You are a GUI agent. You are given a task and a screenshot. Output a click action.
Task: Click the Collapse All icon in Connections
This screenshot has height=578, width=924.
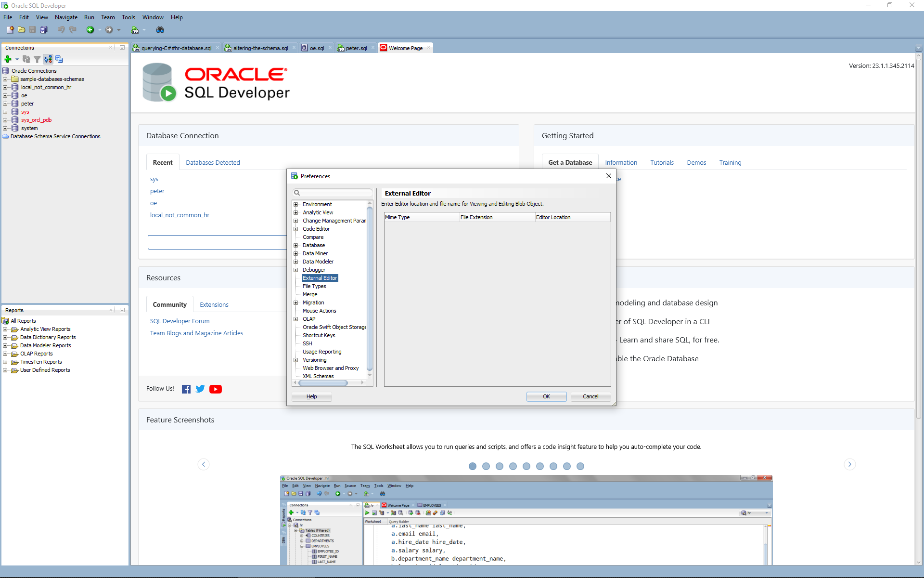pyautogui.click(x=59, y=59)
